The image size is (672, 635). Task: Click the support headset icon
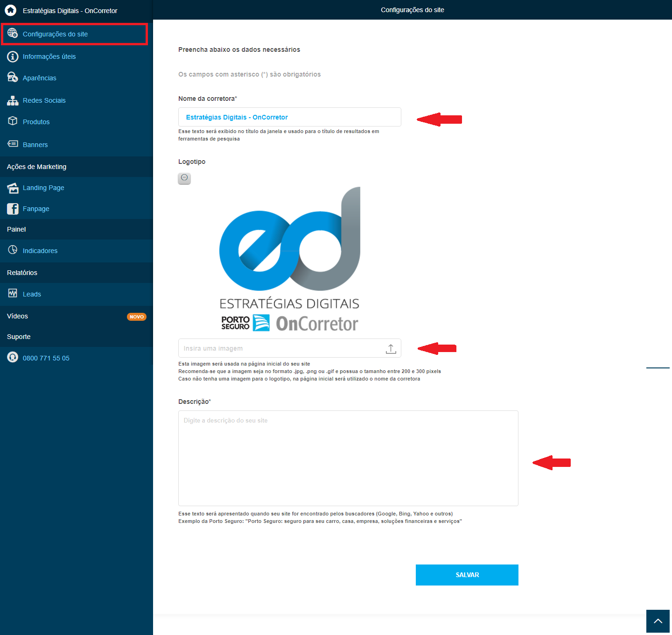click(x=13, y=357)
